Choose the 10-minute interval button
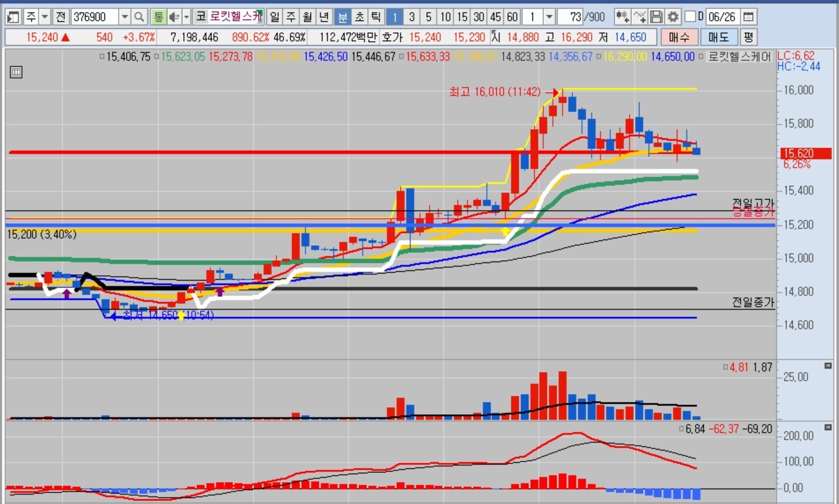 tap(446, 16)
